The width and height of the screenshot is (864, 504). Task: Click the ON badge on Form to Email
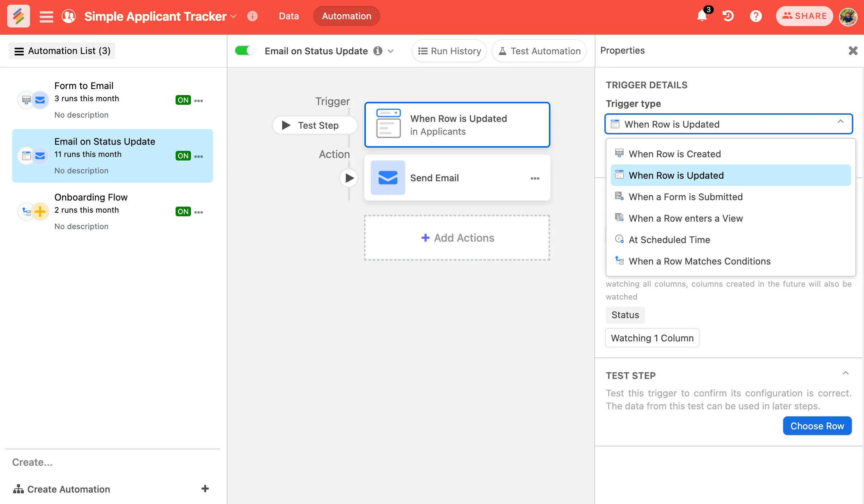pos(183,100)
